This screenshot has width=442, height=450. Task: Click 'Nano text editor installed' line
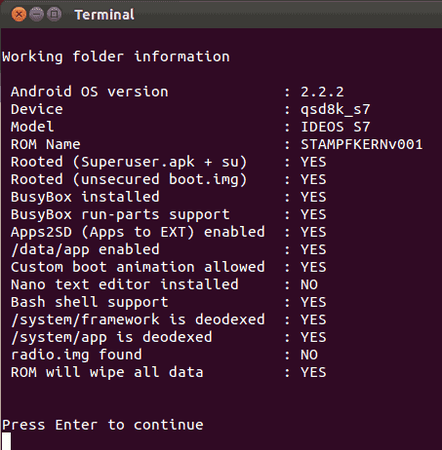point(164,285)
